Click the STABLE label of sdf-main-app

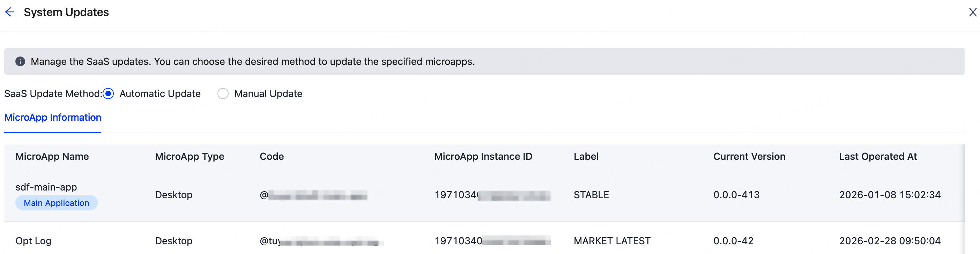(591, 195)
